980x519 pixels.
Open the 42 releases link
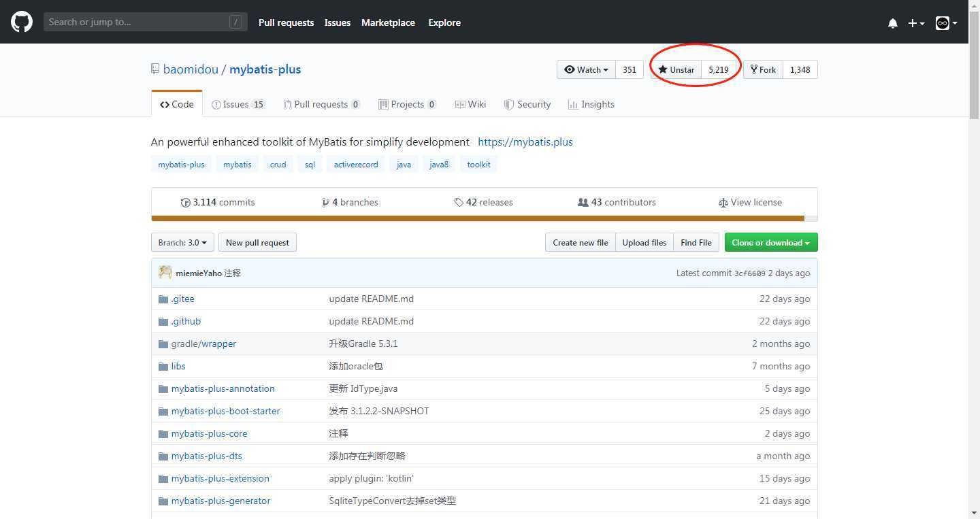[x=484, y=203]
